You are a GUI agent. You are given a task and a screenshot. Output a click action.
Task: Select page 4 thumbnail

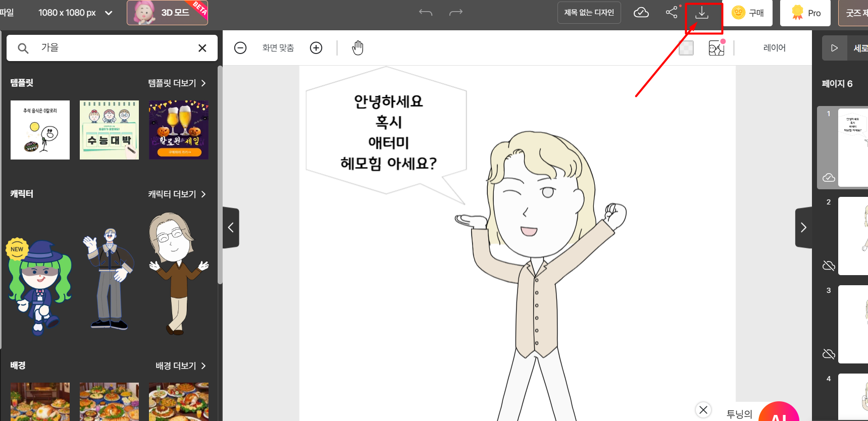coord(853,397)
